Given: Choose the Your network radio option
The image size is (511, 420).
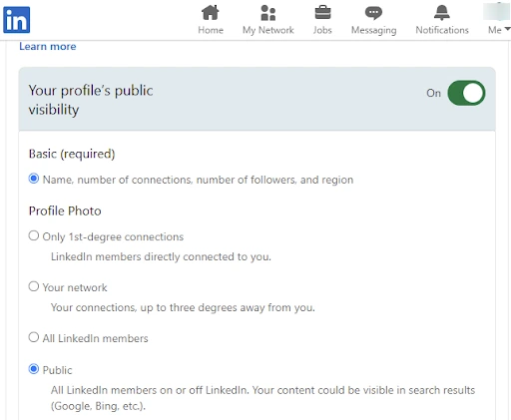Looking at the screenshot, I should pyautogui.click(x=34, y=286).
